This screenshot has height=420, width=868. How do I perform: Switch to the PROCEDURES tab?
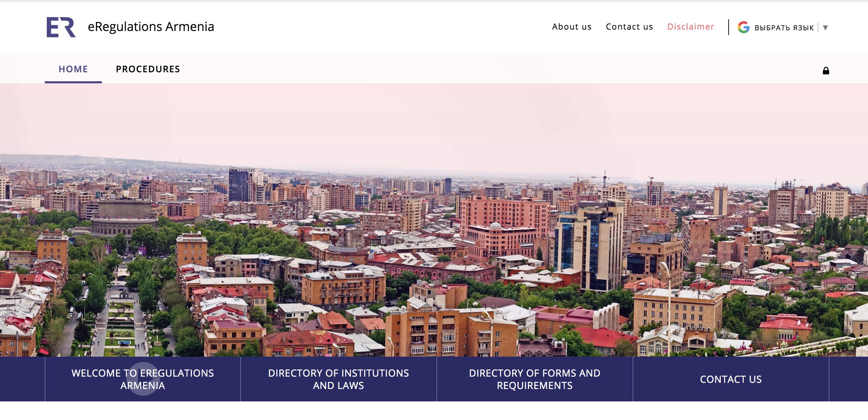[x=148, y=69]
